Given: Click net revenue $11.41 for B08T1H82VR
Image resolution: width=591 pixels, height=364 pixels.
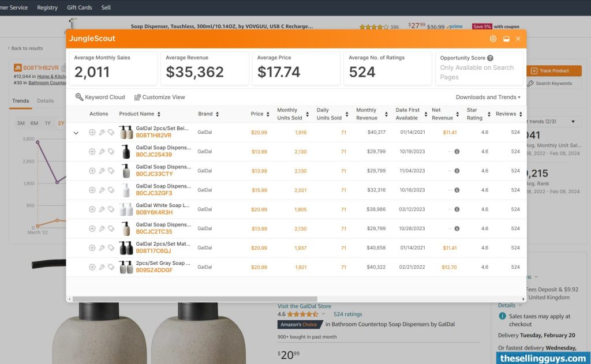Looking at the screenshot, I should click(x=450, y=133).
